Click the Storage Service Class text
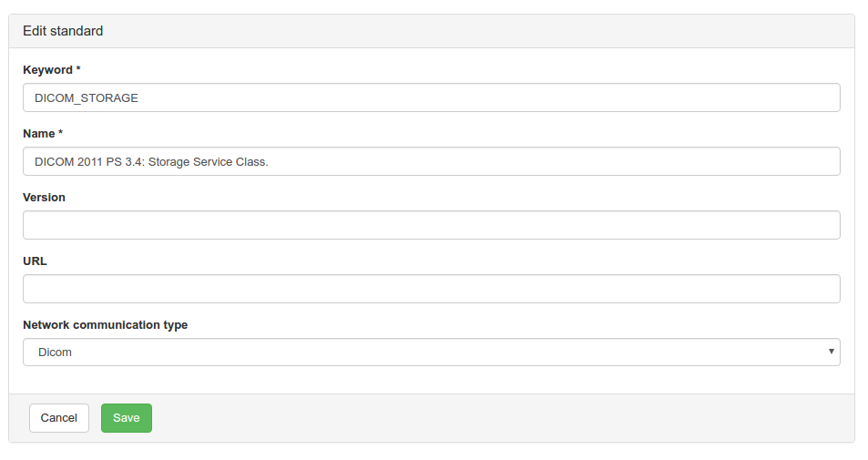The image size is (868, 460). point(209,161)
